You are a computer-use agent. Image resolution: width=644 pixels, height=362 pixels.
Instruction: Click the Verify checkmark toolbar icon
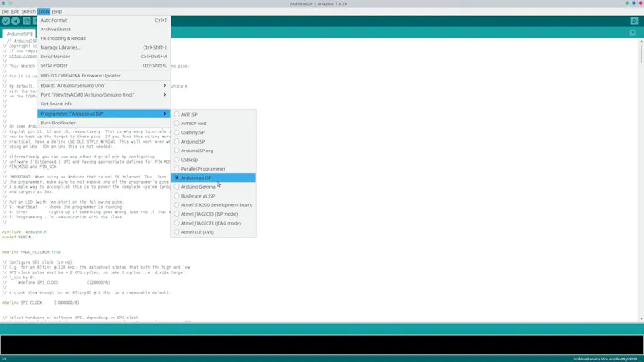pyautogui.click(x=6, y=21)
